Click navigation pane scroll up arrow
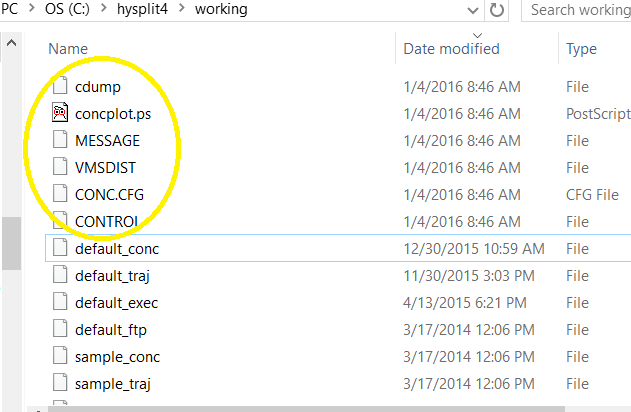This screenshot has width=631, height=412. [x=13, y=45]
